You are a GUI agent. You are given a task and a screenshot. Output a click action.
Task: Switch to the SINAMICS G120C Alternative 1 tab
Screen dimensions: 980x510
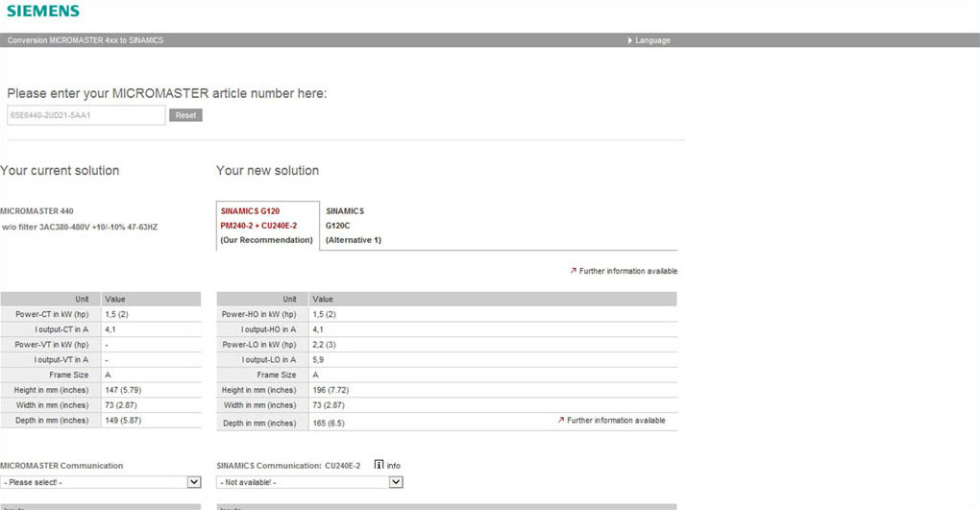pyautogui.click(x=353, y=226)
